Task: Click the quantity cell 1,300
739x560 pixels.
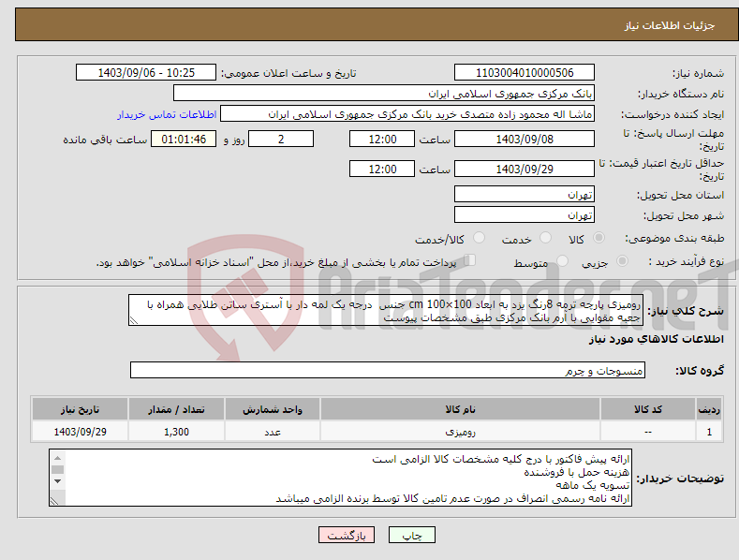Action: click(x=176, y=432)
